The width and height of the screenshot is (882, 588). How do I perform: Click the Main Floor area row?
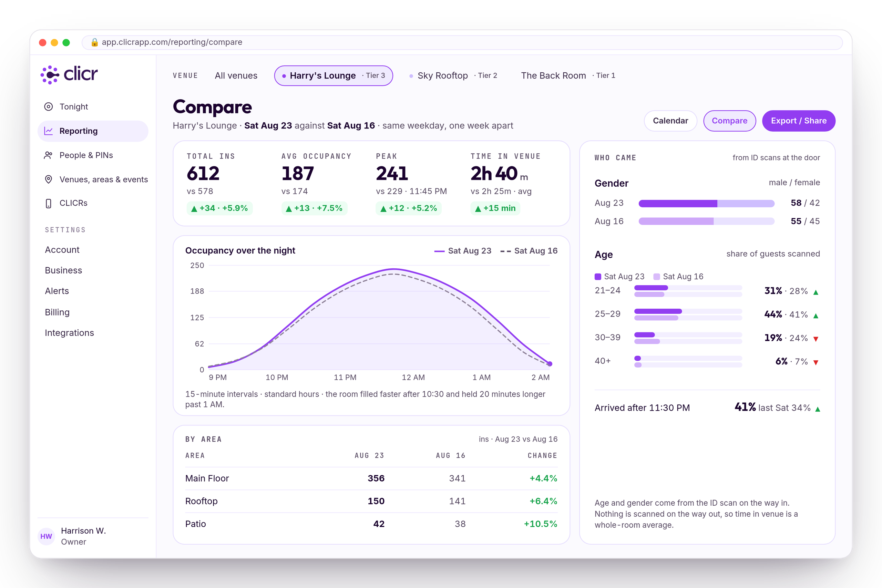click(x=371, y=478)
